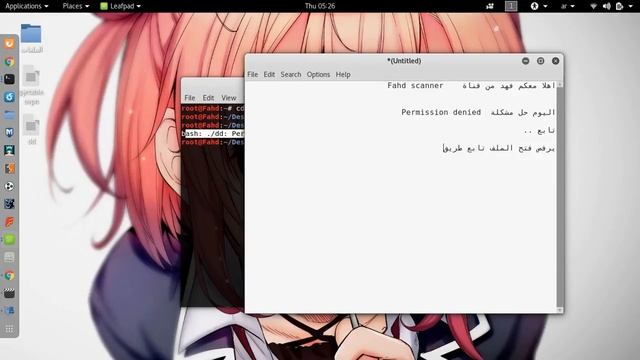Open the blue folder on the desktop
The image size is (640, 360).
click(x=31, y=33)
